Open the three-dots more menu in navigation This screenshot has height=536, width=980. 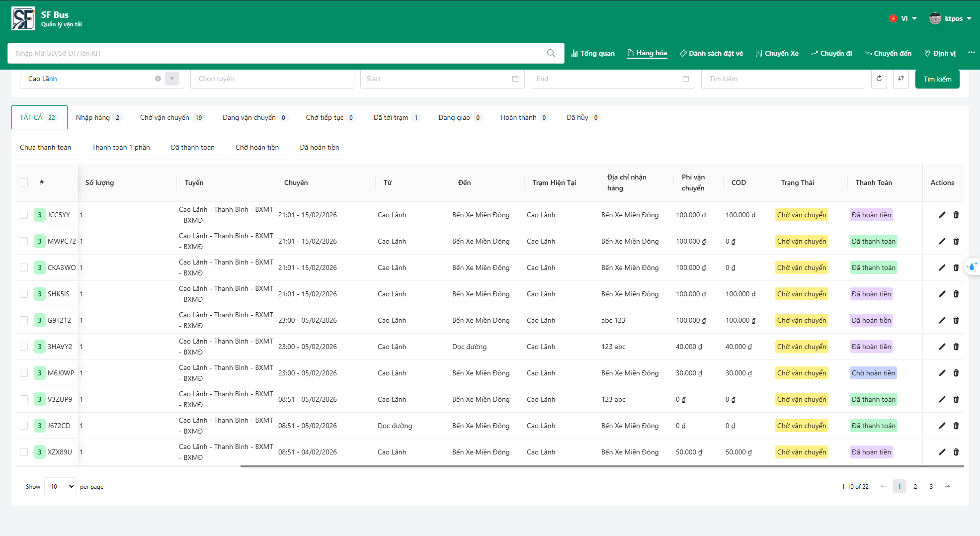point(971,53)
